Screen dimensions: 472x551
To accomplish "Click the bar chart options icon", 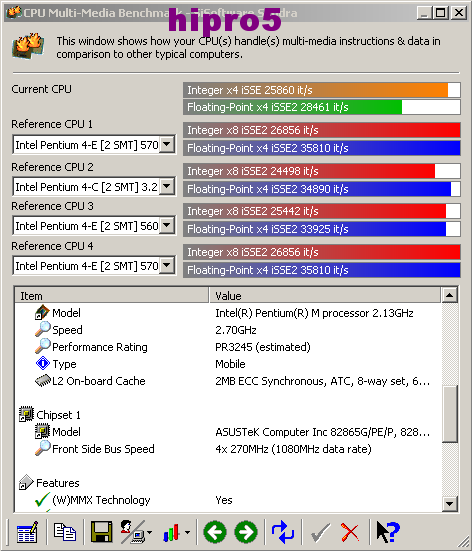I will (x=172, y=533).
